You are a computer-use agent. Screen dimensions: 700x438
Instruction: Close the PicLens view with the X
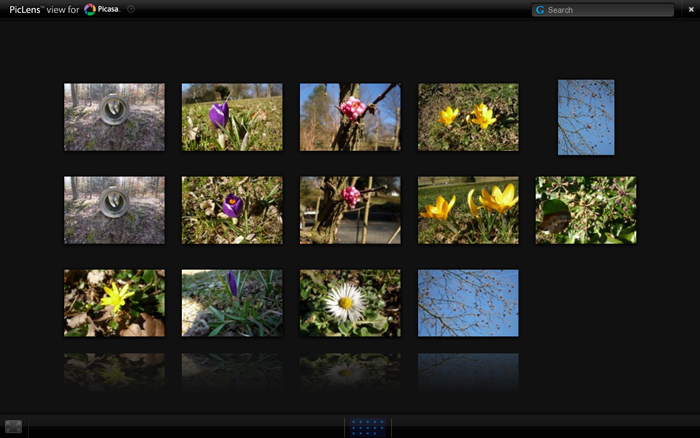[691, 9]
